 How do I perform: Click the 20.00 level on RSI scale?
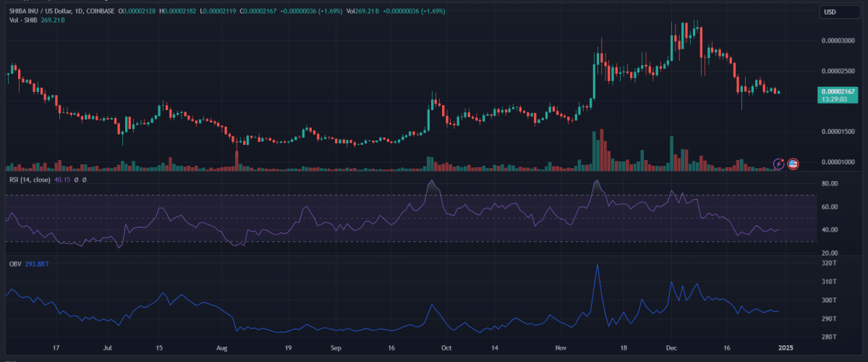(832, 253)
